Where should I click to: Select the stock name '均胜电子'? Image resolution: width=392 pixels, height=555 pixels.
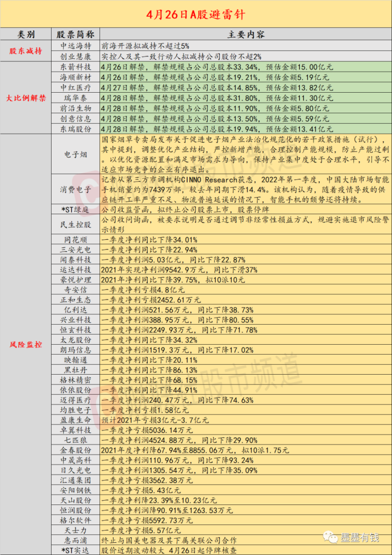tap(76, 410)
